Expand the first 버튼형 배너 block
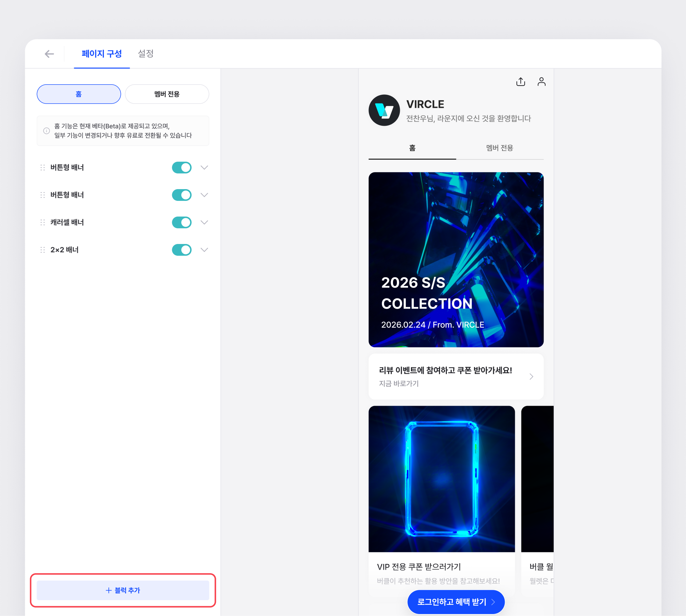The height and width of the screenshot is (616, 686). tap(204, 168)
